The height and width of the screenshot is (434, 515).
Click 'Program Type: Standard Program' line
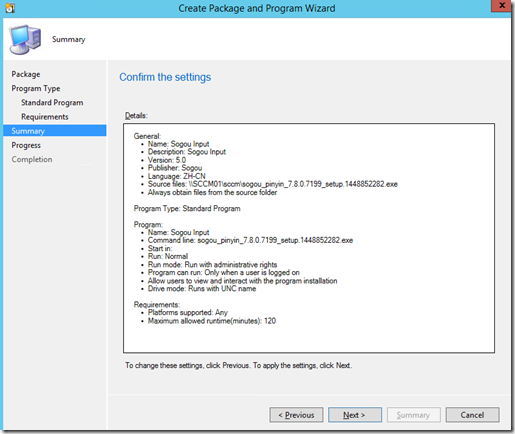[x=187, y=209]
